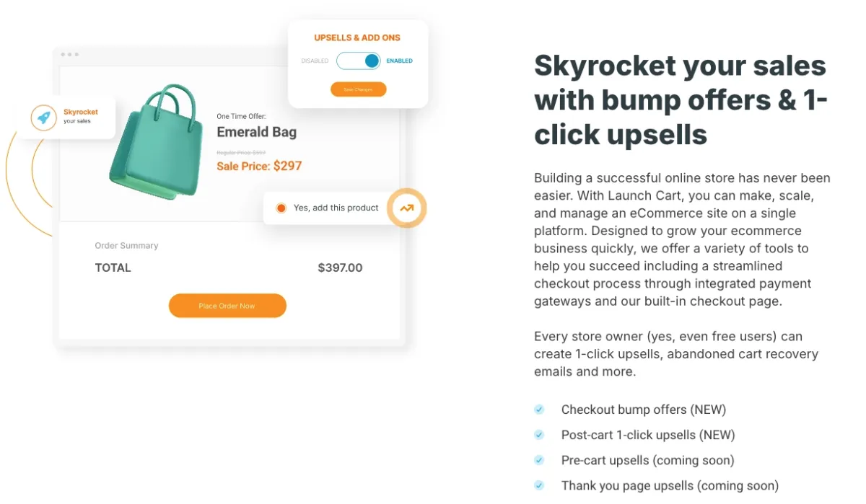Image resolution: width=866 pixels, height=504 pixels.
Task: Click the Place Order Now button
Action: click(x=227, y=306)
